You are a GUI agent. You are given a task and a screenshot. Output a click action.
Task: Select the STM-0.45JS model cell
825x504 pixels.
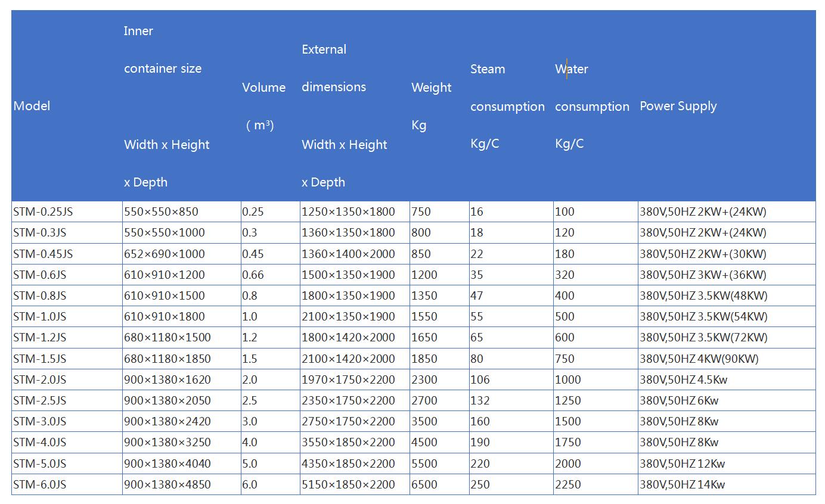point(43,254)
